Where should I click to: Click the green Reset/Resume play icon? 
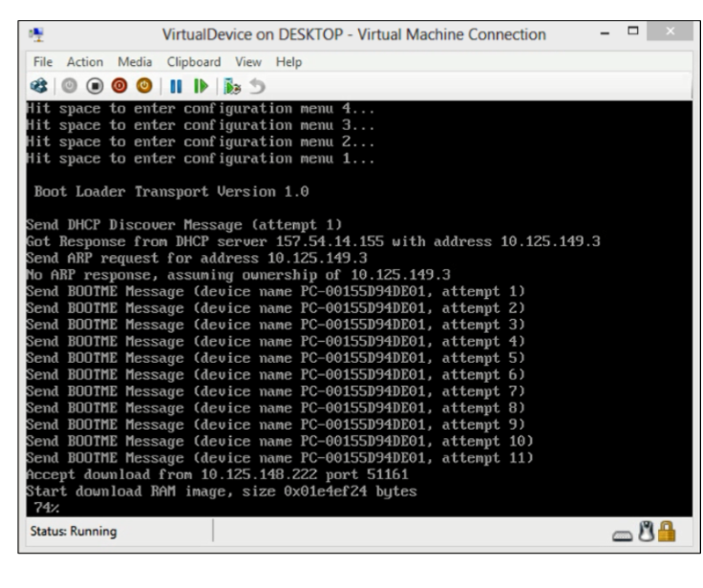(201, 86)
